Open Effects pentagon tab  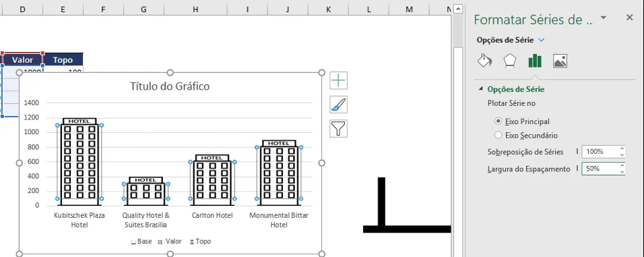click(x=510, y=61)
